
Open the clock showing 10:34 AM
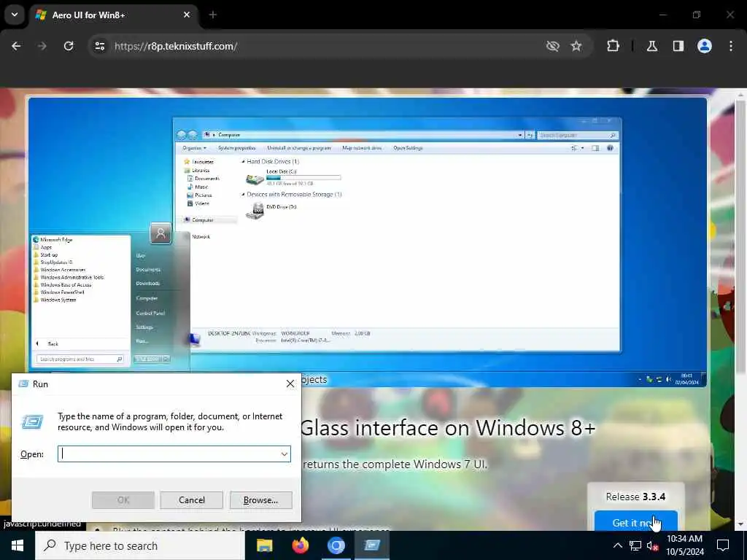point(684,545)
